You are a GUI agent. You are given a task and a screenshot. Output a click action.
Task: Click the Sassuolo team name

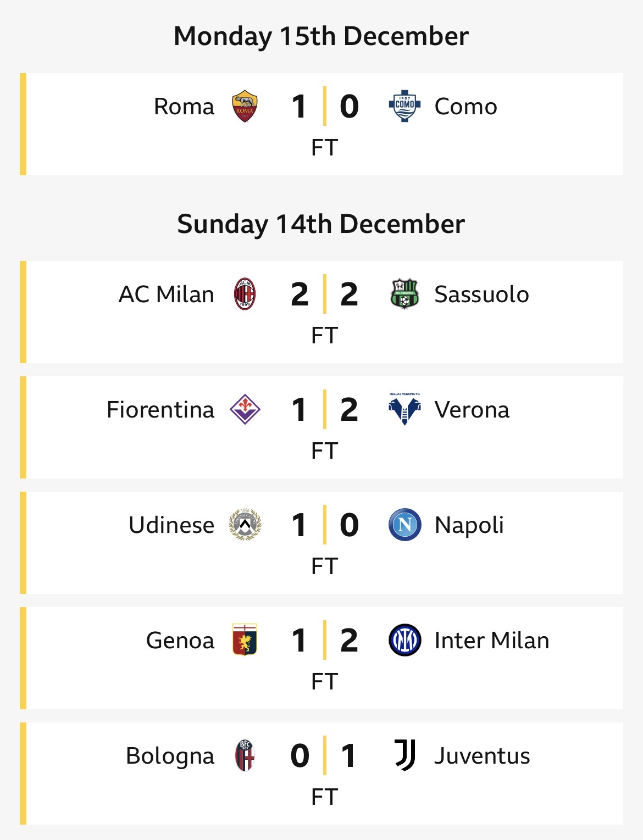pos(481,294)
